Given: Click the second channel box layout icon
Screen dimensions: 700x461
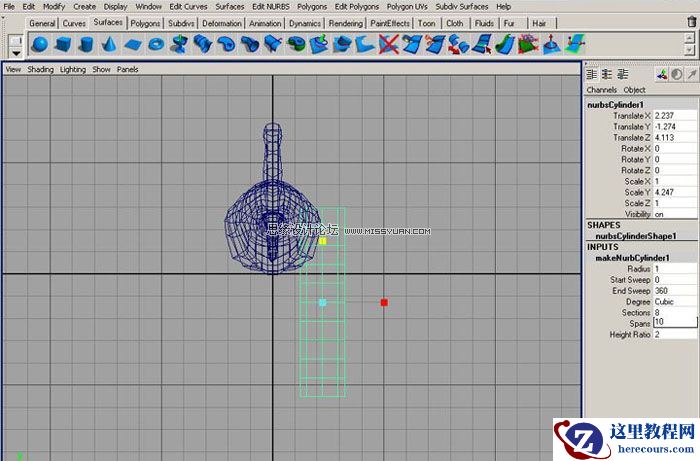Looking at the screenshot, I should 607,74.
